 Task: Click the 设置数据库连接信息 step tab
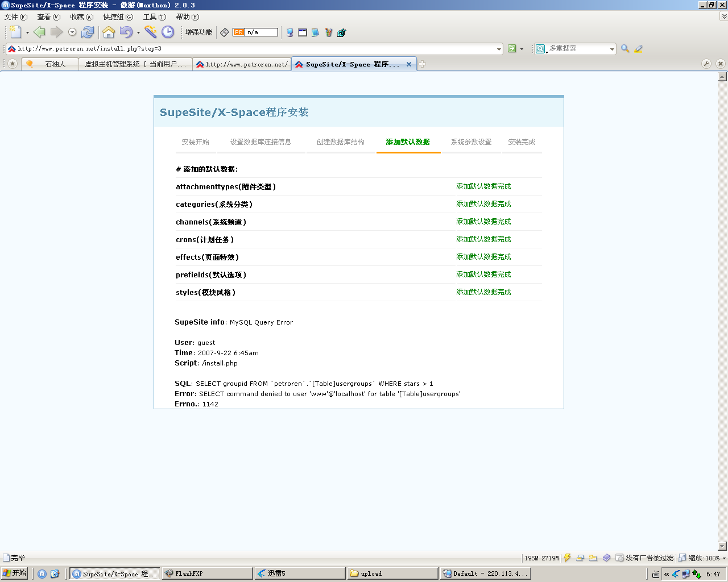tap(260, 142)
